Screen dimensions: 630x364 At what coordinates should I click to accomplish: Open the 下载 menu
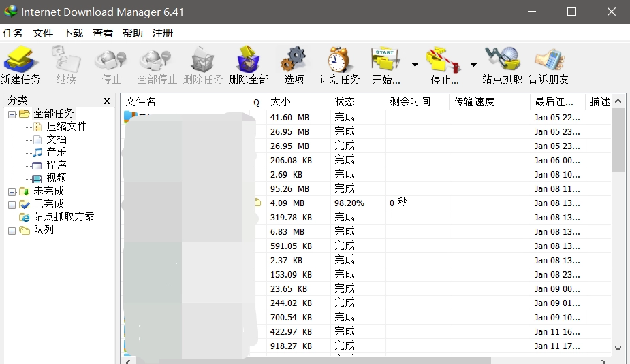73,33
